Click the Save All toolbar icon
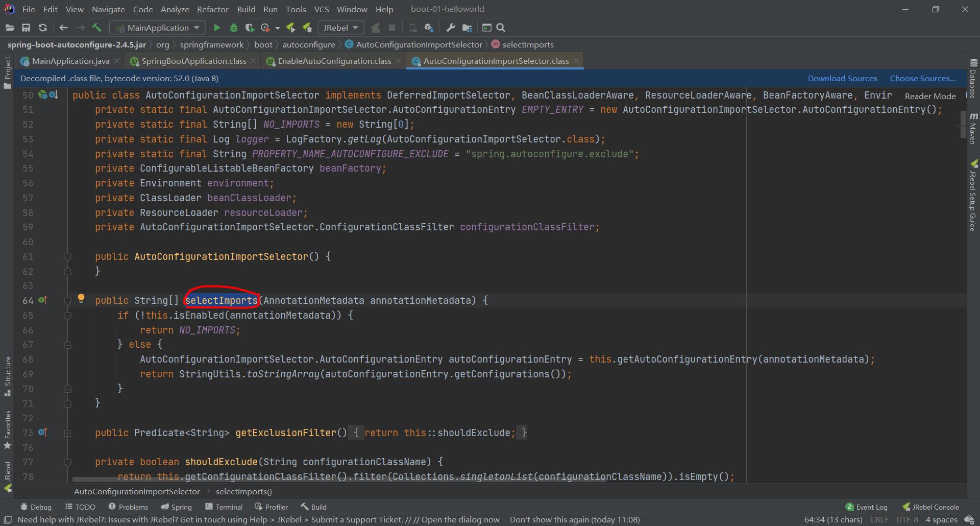The image size is (980, 526). 26,28
